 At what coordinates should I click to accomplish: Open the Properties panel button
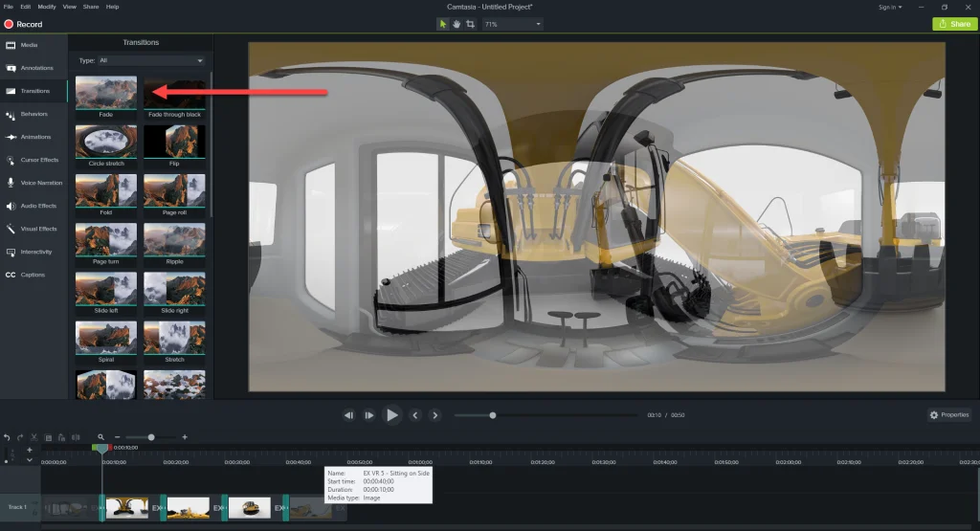pyautogui.click(x=949, y=415)
